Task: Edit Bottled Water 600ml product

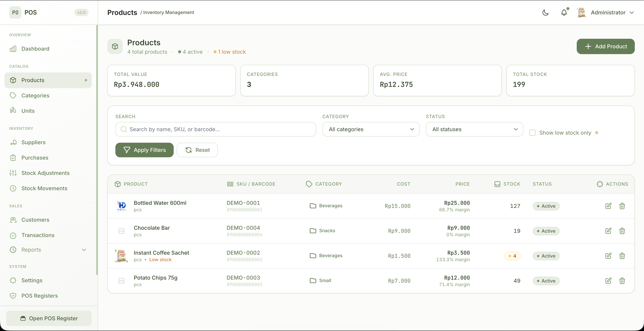Action: click(x=608, y=206)
